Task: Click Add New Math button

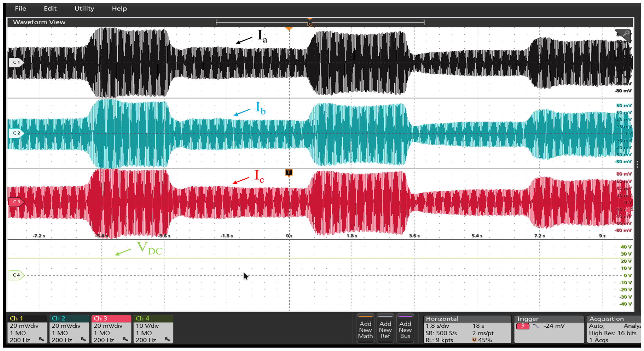Action: point(365,329)
